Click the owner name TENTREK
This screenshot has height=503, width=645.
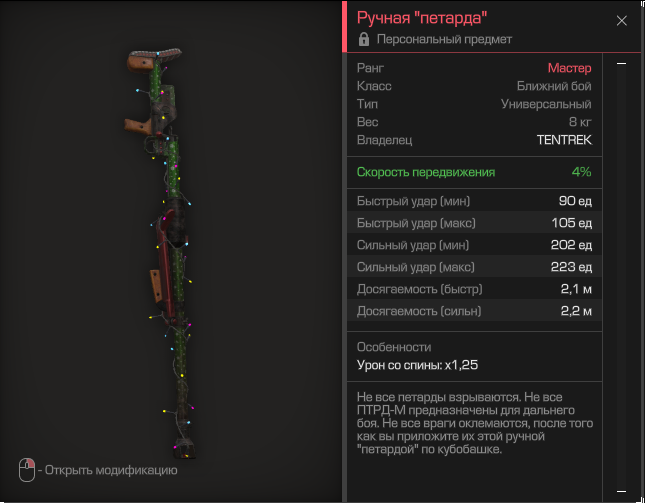(x=564, y=140)
